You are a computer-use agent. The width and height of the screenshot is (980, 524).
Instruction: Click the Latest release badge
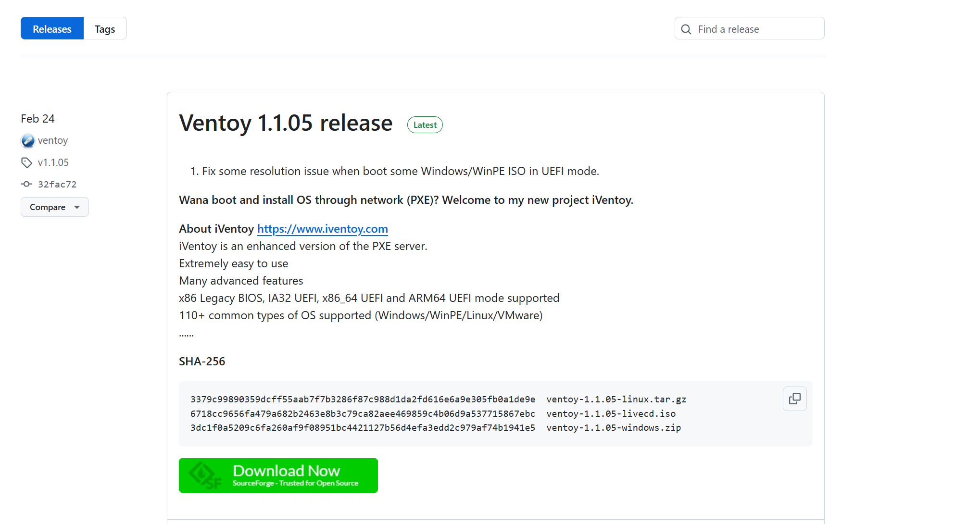425,125
